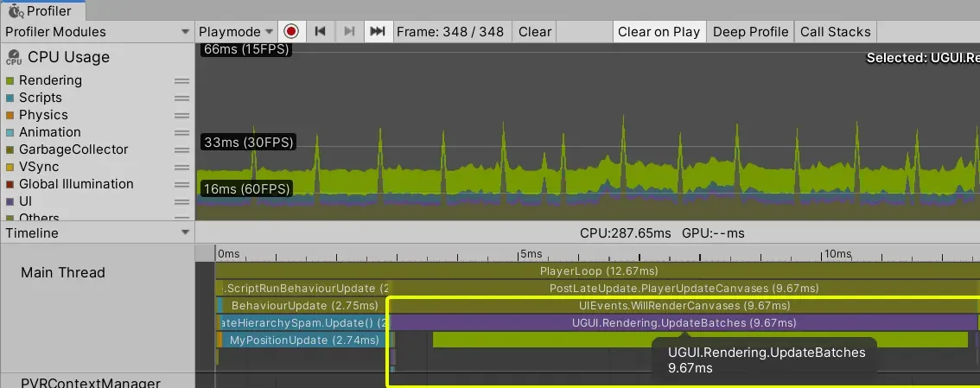The width and height of the screenshot is (980, 388).
Task: Click the 66ms (15FPS) chart label
Action: (245, 49)
